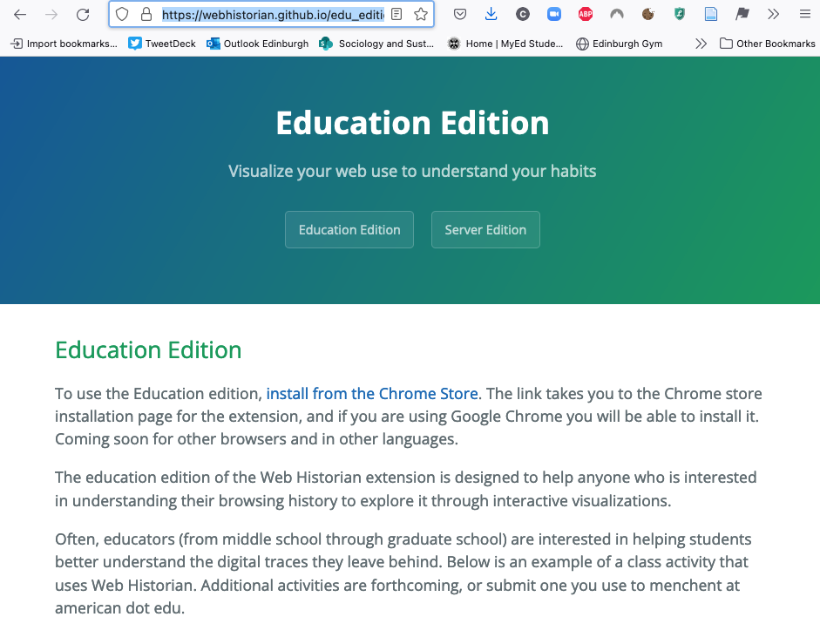Open the Zoom extension icon
The height and width of the screenshot is (644, 820).
pyautogui.click(x=554, y=14)
